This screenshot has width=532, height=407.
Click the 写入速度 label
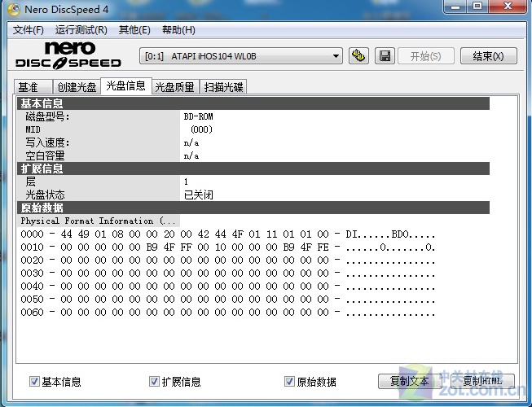click(x=47, y=142)
